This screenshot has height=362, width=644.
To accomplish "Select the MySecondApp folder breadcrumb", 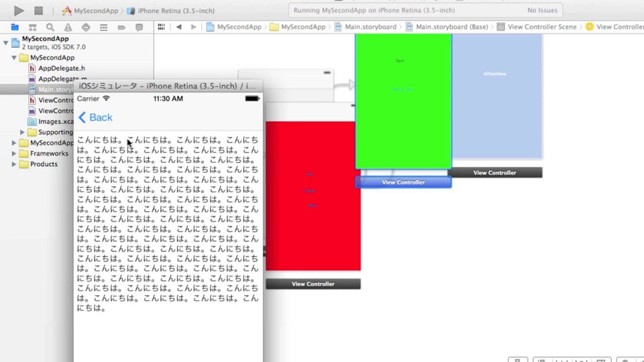I will [297, 27].
